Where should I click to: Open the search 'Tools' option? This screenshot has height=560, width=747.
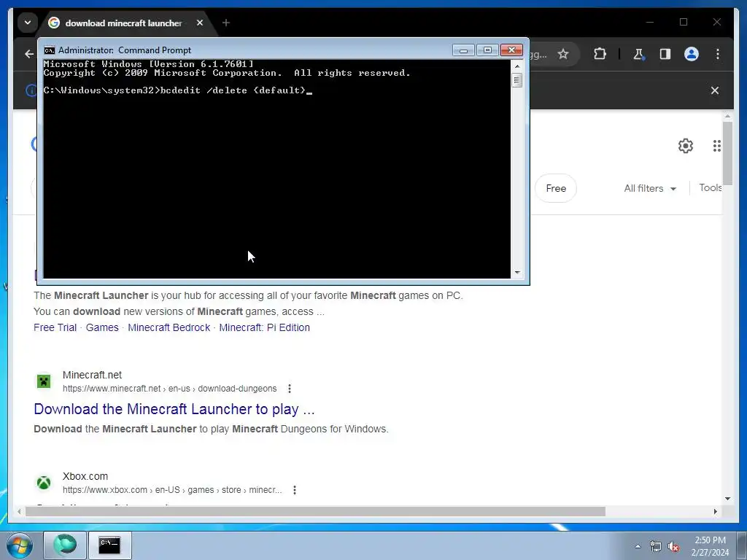[711, 187]
